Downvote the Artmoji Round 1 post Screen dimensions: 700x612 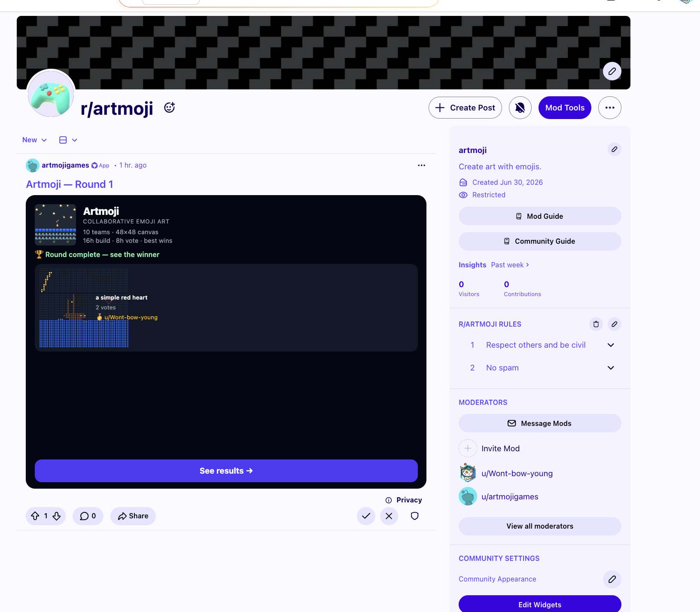click(57, 516)
